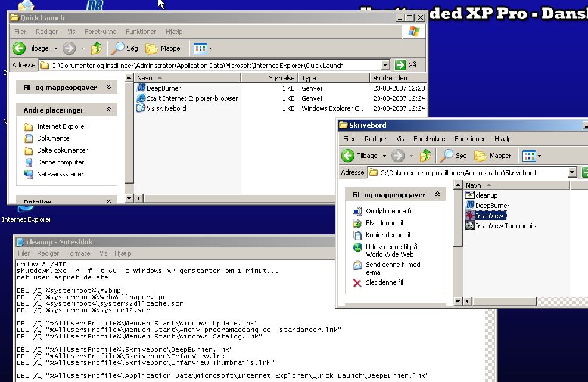Open Delte dokumenter under Andre placeringer
The height and width of the screenshot is (382, 588).
[x=55, y=150]
